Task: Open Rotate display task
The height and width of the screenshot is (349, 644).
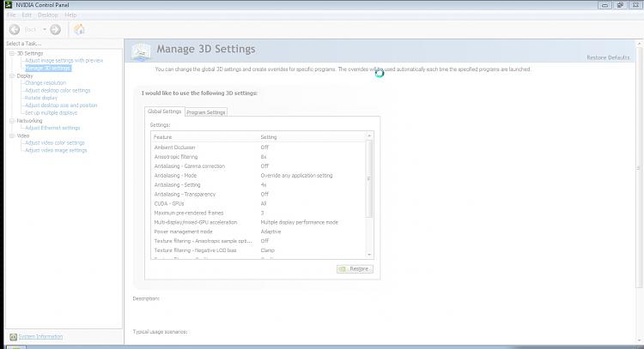Action: point(41,98)
